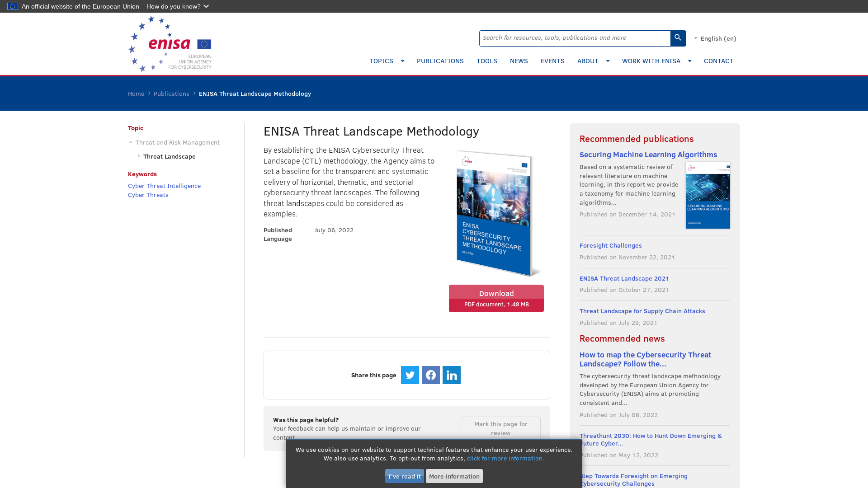The width and height of the screenshot is (868, 488).
Task: Click the EU flag beside the ENISA logo
Action: (x=204, y=44)
